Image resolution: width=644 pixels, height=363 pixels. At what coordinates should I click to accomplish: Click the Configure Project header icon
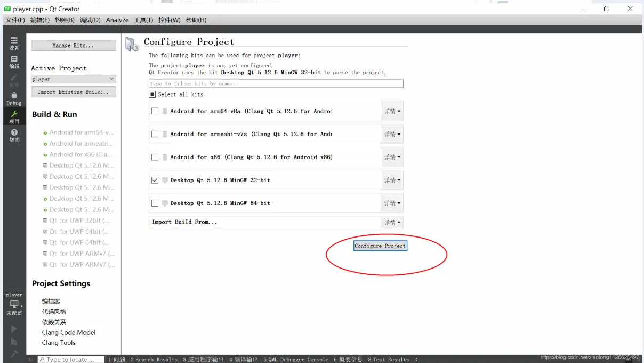[132, 44]
